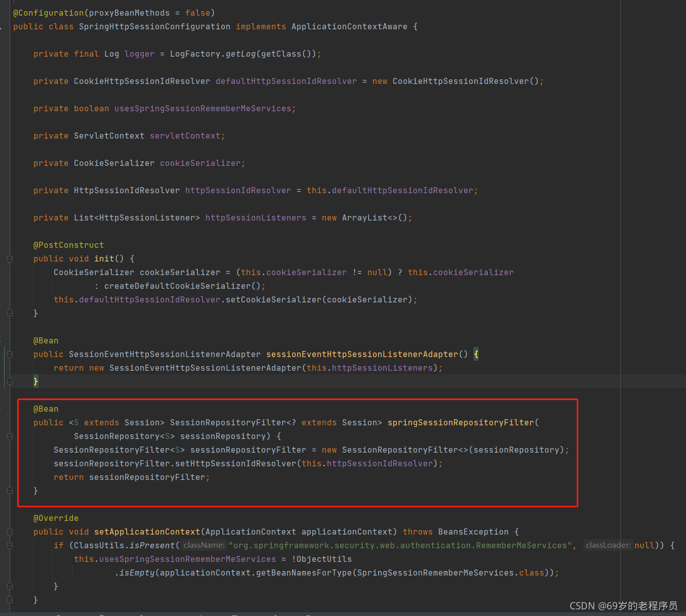686x616 pixels.
Task: Click class name SpringHttpSessionConfiguration
Action: (154, 27)
